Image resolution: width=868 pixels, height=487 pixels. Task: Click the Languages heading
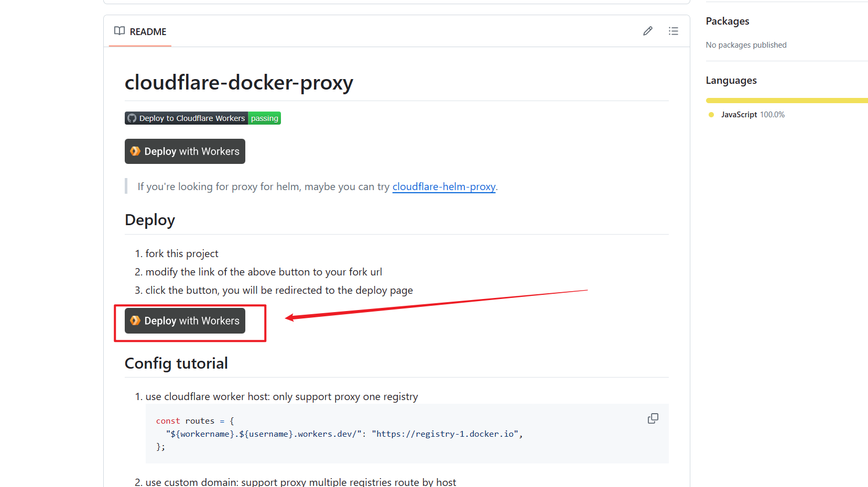(x=731, y=80)
